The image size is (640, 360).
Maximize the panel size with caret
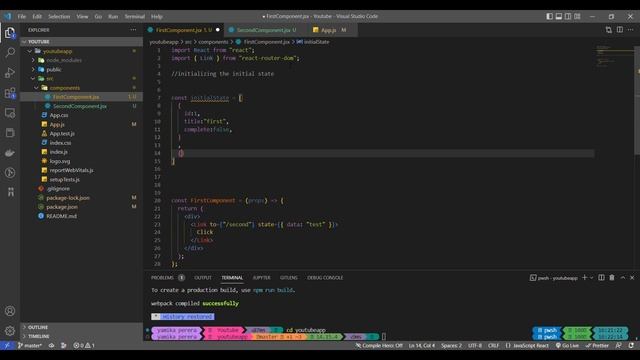(x=623, y=278)
